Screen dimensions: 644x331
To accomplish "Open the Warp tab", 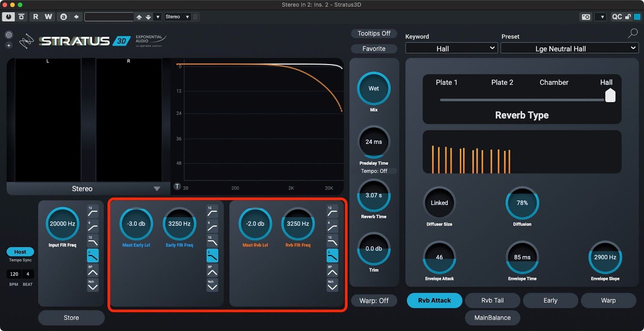I will click(608, 300).
